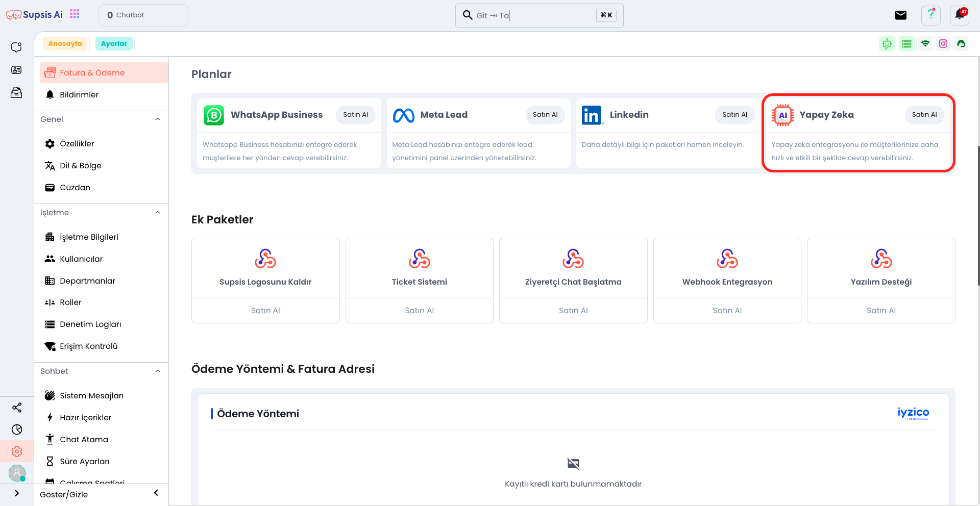Click Satın Al under Yazılım Desteği
This screenshot has height=506, width=980.
pos(881,311)
